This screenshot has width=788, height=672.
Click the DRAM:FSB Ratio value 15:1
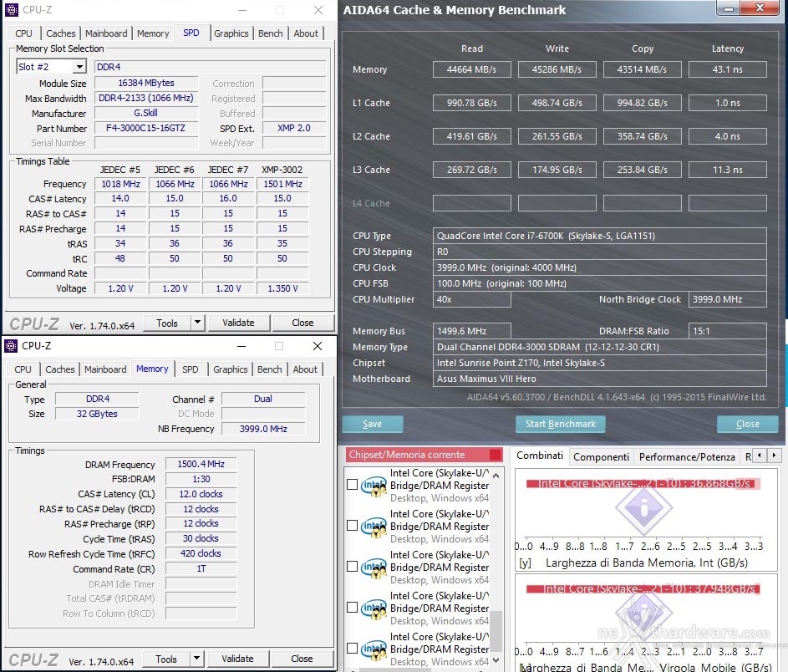(x=727, y=331)
